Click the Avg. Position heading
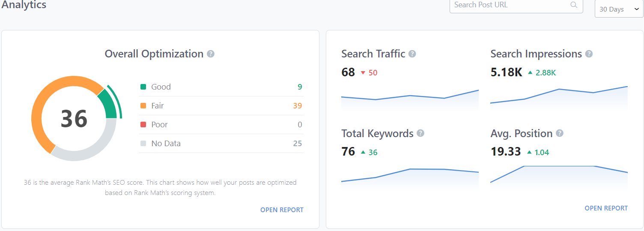This screenshot has height=231, width=644. [x=522, y=133]
